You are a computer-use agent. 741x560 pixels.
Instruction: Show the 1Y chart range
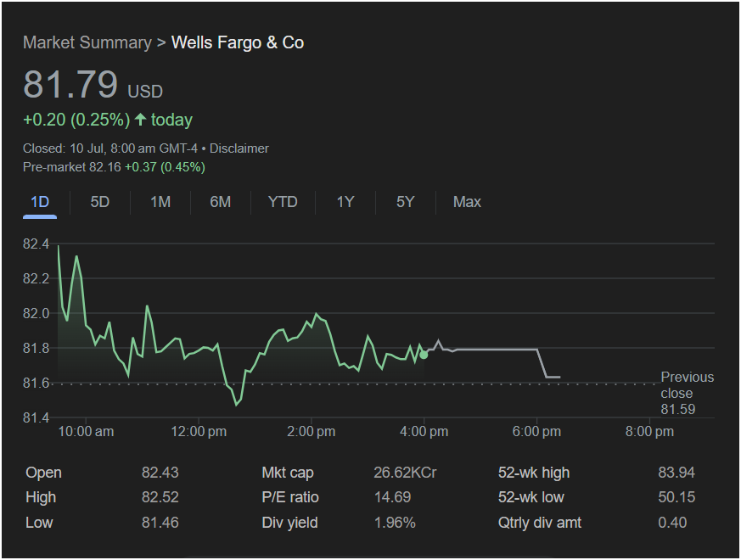point(345,202)
